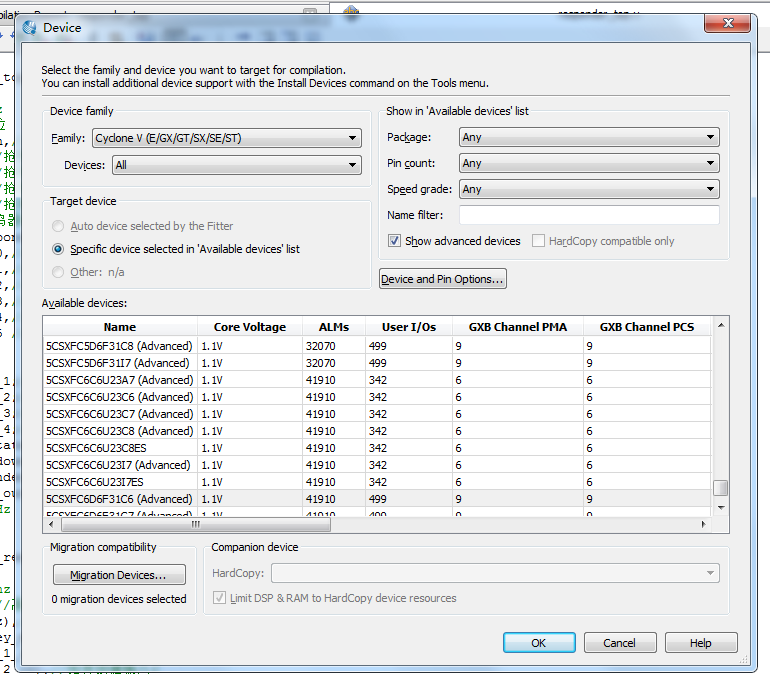The height and width of the screenshot is (674, 770).
Task: Open the Speed grade dropdown
Action: tap(589, 189)
